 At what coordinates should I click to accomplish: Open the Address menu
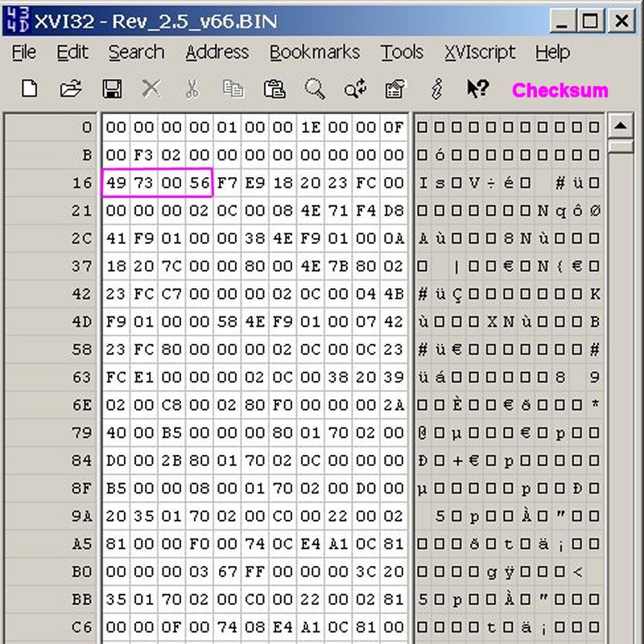217,52
